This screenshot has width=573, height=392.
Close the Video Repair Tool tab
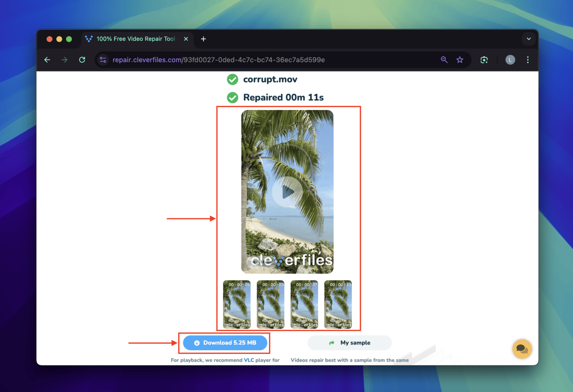(x=186, y=39)
